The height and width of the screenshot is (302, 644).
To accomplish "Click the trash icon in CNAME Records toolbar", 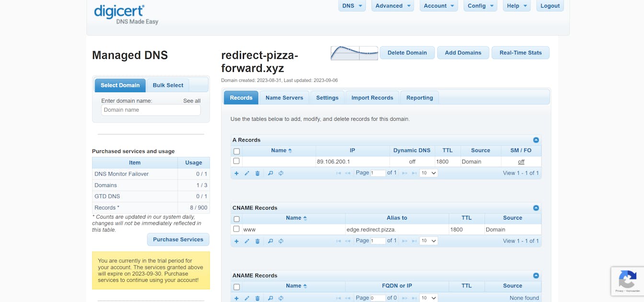I will pos(257,241).
